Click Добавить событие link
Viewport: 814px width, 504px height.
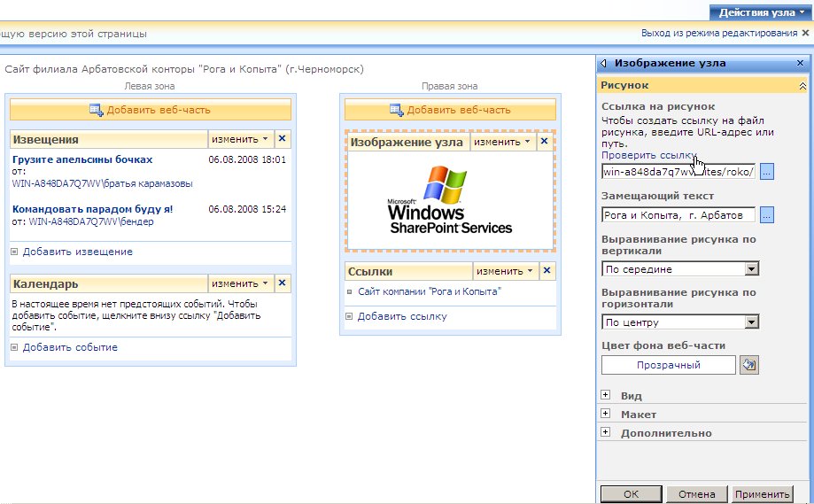pos(70,347)
